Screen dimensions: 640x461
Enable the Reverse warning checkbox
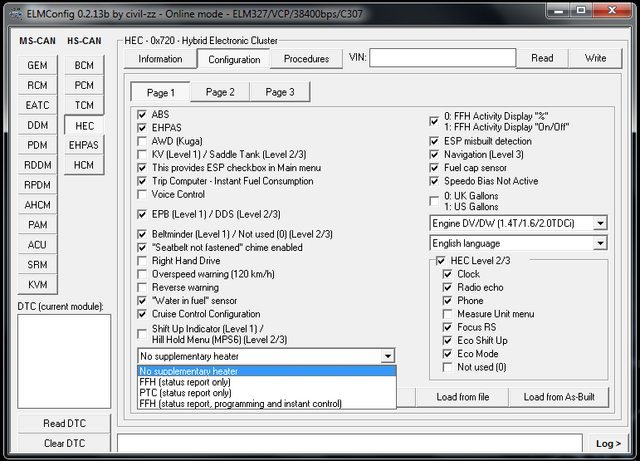tap(142, 288)
